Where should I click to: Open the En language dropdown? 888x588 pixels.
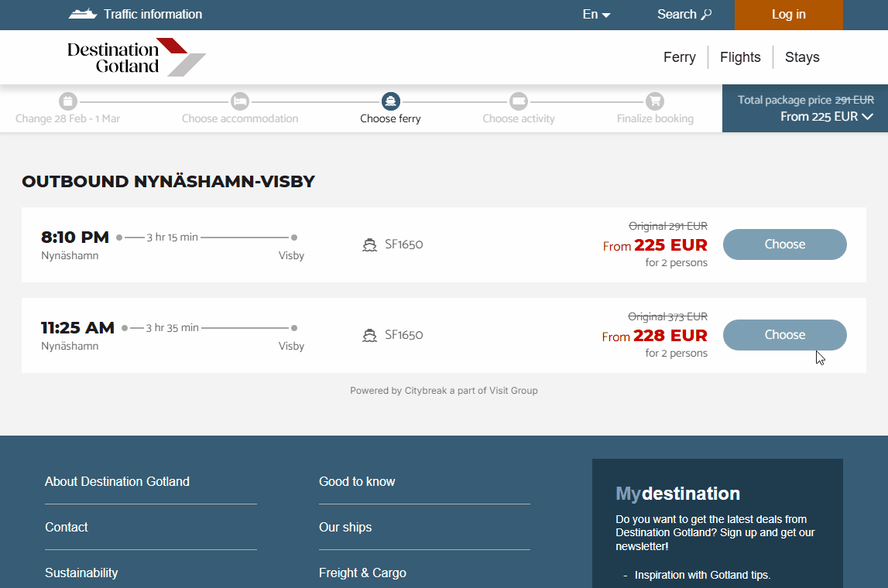[x=596, y=14]
